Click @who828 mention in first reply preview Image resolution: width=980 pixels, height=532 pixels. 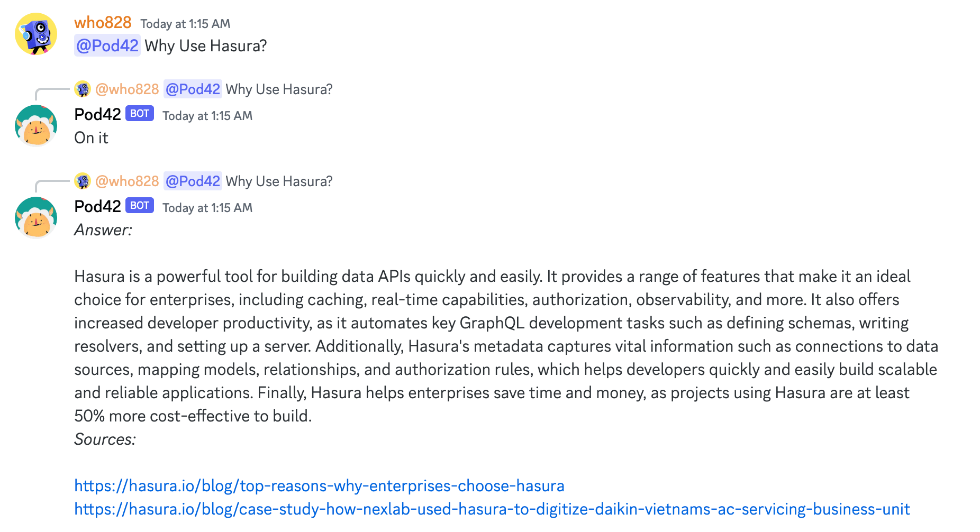pyautogui.click(x=127, y=89)
